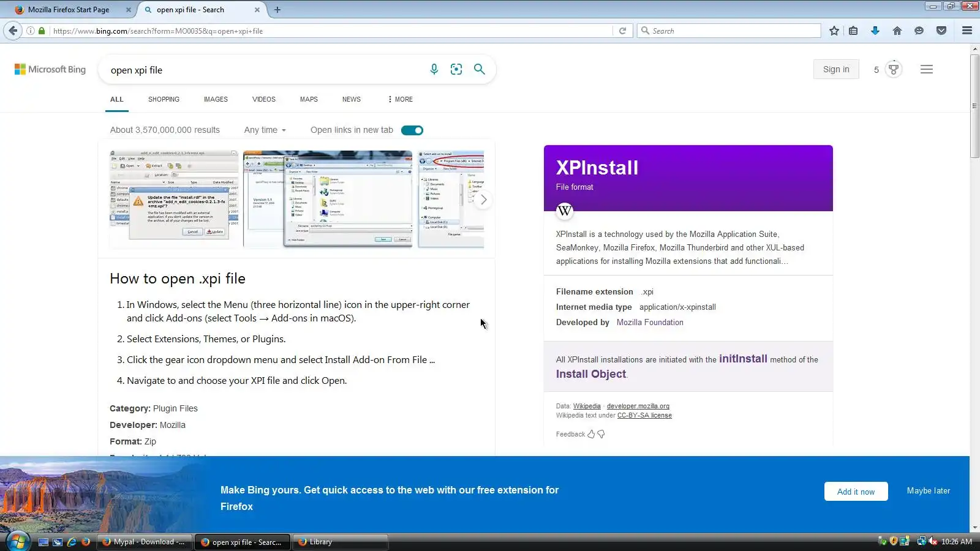The image size is (980, 551).
Task: Open the Bing Rewards trophy icon
Action: click(x=894, y=69)
